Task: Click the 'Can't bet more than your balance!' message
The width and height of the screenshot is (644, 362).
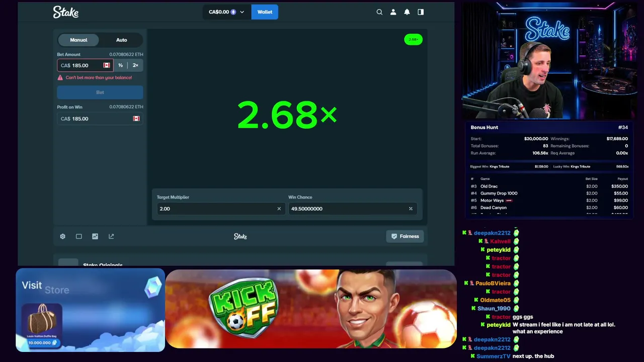Action: point(99,77)
